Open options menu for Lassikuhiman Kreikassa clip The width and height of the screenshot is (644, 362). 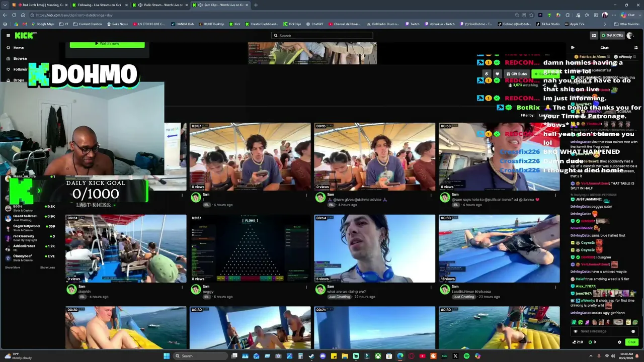555,287
